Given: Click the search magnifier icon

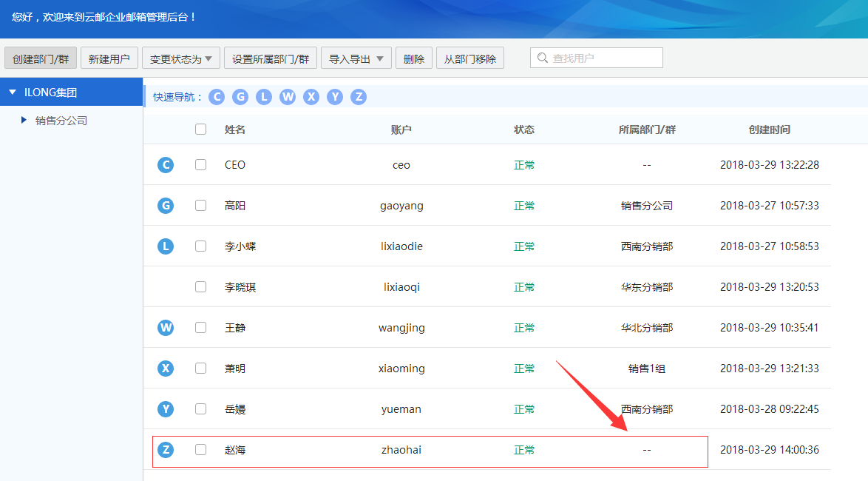Looking at the screenshot, I should point(543,58).
